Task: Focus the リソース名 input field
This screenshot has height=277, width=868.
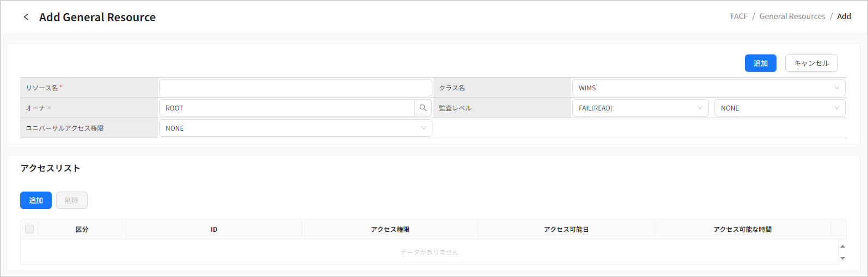Action: [x=295, y=88]
